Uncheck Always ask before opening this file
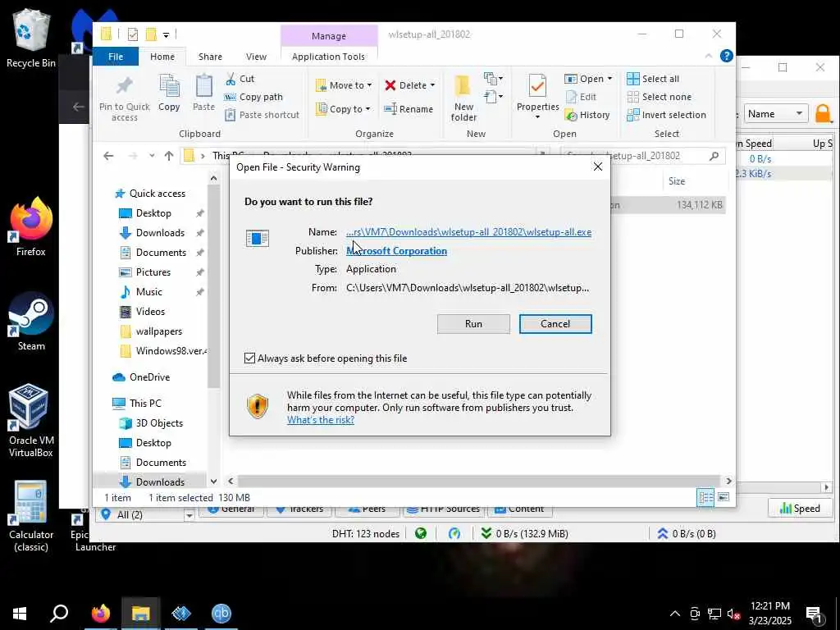This screenshot has height=630, width=840. click(x=249, y=358)
